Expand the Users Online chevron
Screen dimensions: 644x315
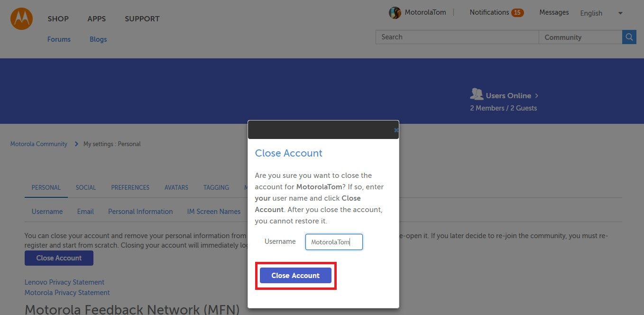coord(536,96)
